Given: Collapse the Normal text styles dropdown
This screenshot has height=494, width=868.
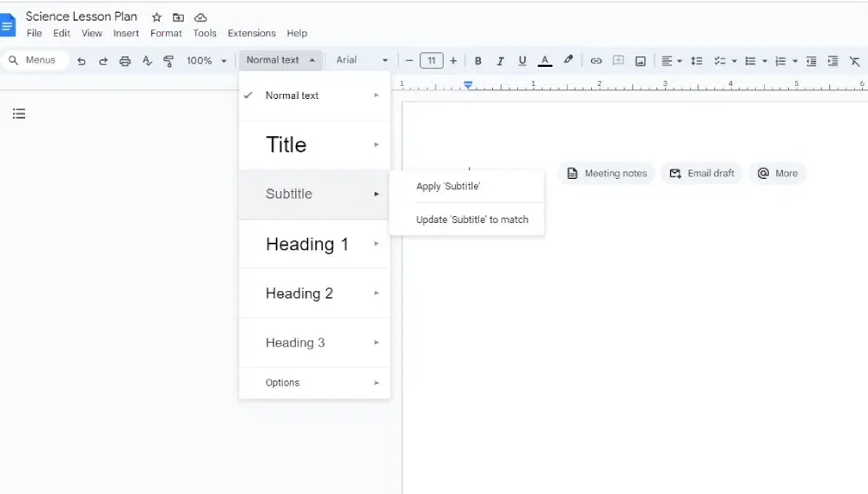Looking at the screenshot, I should coord(280,60).
